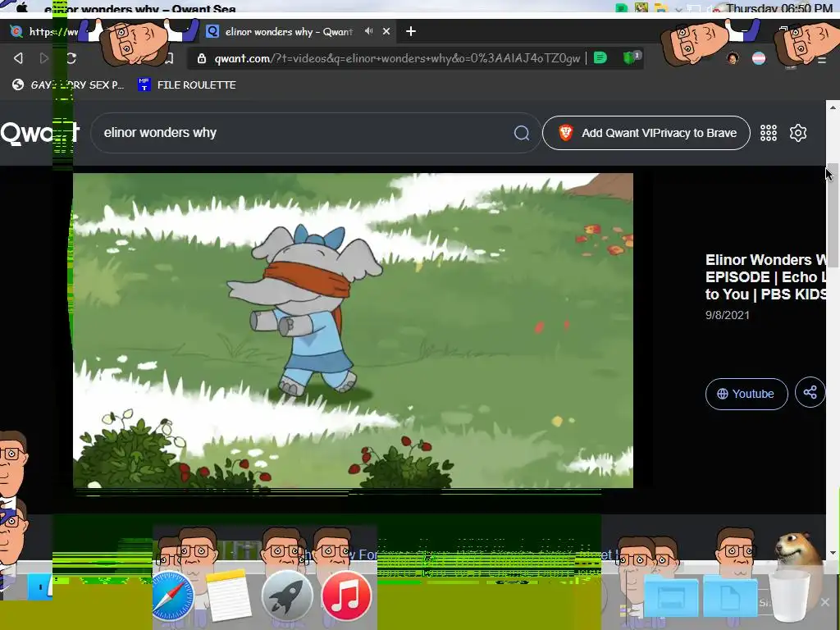Open the Trash in the dock
This screenshot has height=630, width=840.
[789, 597]
